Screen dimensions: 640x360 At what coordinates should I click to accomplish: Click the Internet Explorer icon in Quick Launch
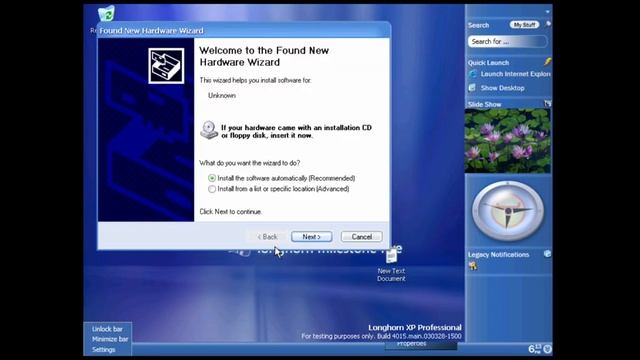click(x=473, y=74)
